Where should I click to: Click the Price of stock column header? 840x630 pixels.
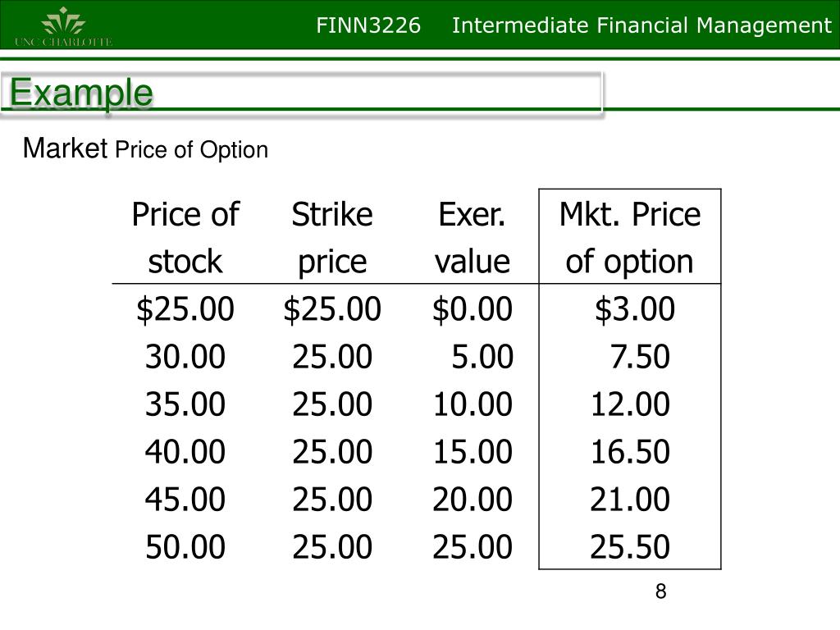(185, 237)
